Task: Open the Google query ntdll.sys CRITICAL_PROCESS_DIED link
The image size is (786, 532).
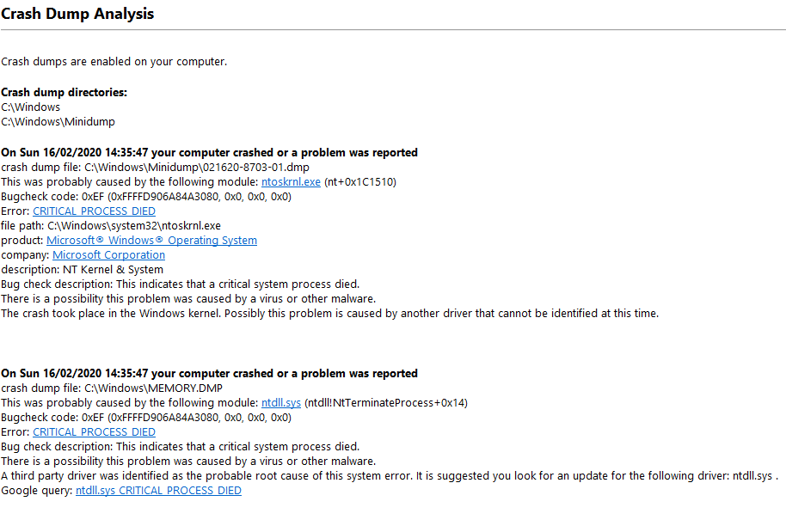Action: (x=158, y=491)
